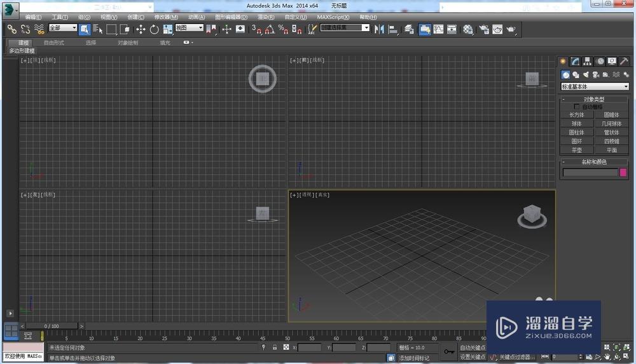Click the pink object color swatch

pos(623,172)
